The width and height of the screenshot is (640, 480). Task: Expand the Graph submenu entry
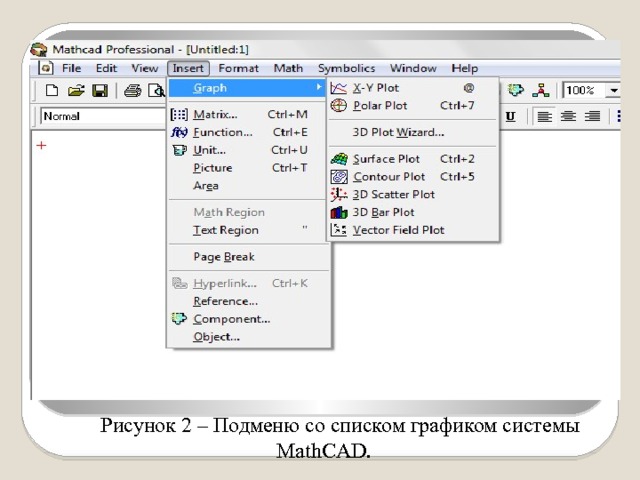pyautogui.click(x=247, y=88)
